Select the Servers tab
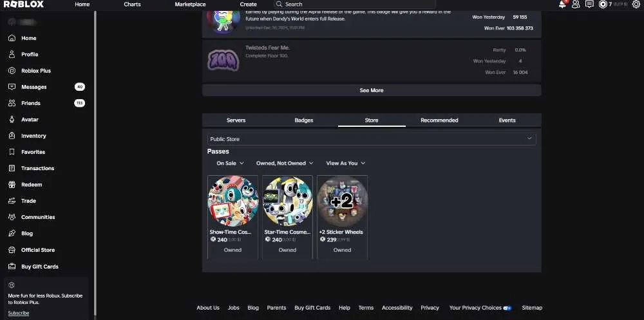Image resolution: width=644 pixels, height=320 pixels. click(236, 120)
